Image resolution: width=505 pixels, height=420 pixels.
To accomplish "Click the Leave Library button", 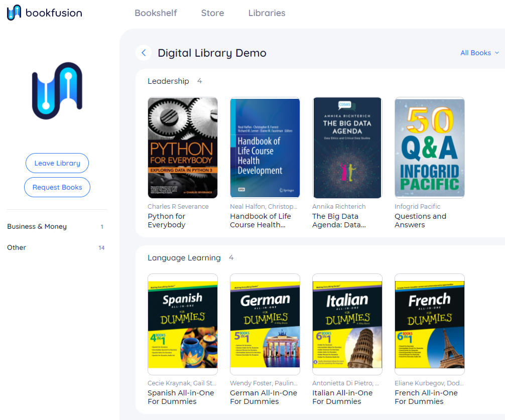I will point(57,163).
